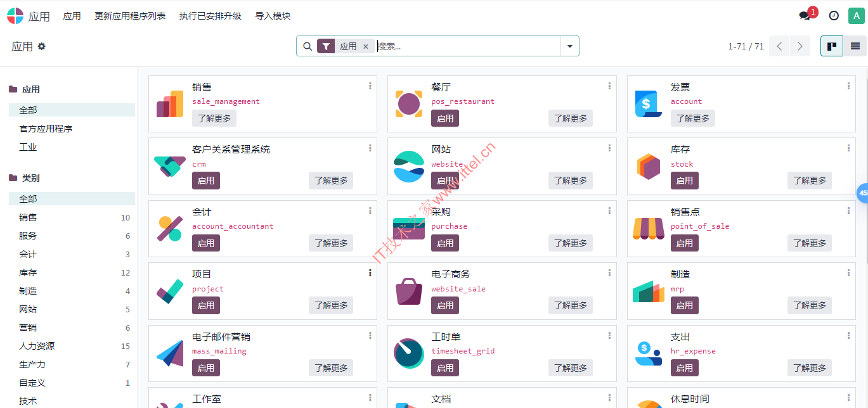868x408 pixels.
Task: Click the module name point_of_sale
Action: pos(700,226)
